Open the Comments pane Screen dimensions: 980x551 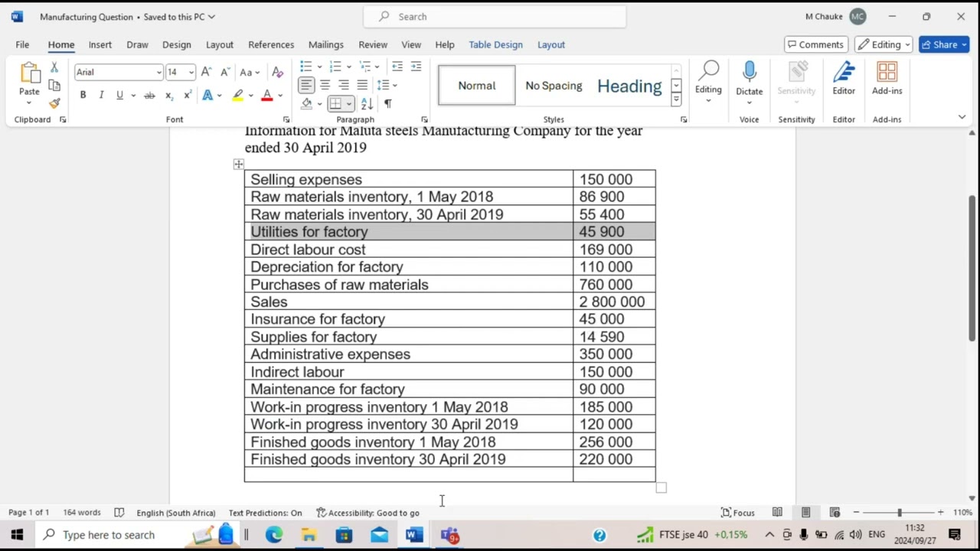point(815,44)
